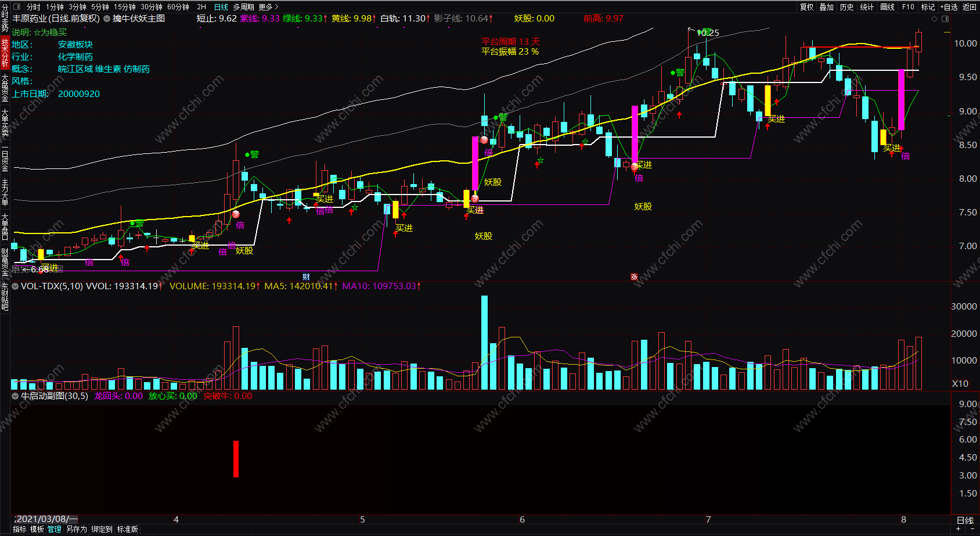The height and width of the screenshot is (536, 980).
Task: Click the 皖江区域 concept link
Action: pyautogui.click(x=75, y=69)
